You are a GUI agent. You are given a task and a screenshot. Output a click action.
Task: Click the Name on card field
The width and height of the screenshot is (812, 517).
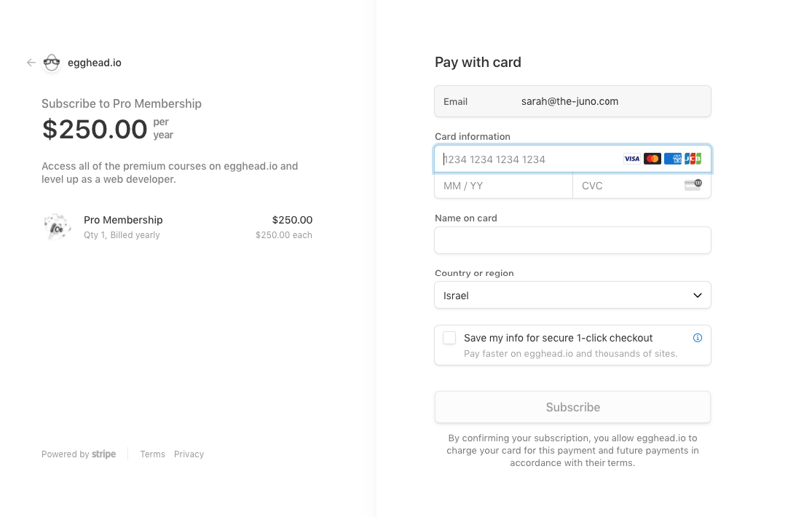572,240
